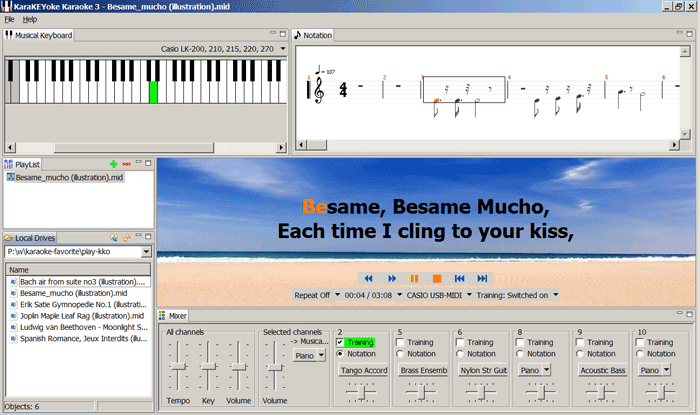This screenshot has height=415, width=700.
Task: Open the File menu
Action: pyautogui.click(x=9, y=19)
